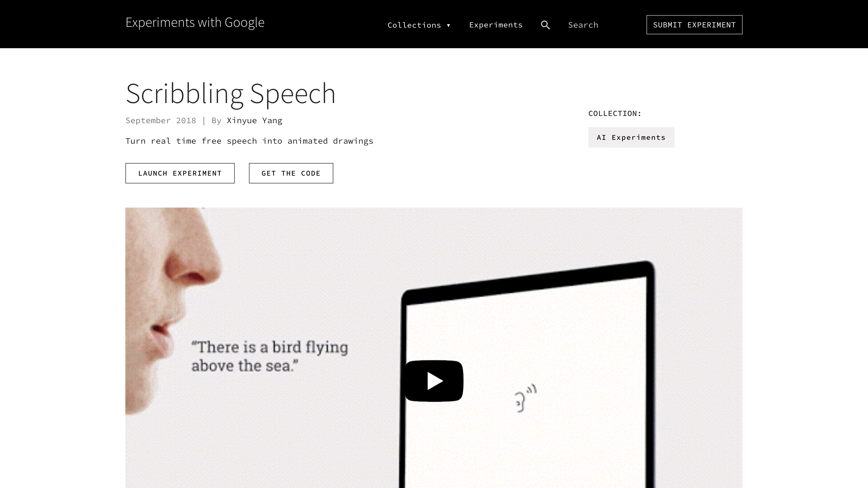The width and height of the screenshot is (868, 488).
Task: Click the laptop frame in video preview
Action: 527,374
